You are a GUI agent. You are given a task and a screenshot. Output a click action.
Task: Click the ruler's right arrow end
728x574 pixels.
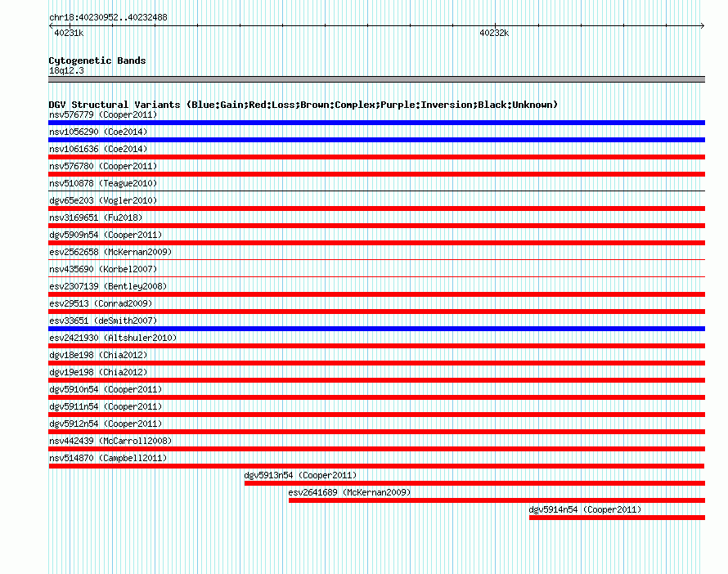pyautogui.click(x=703, y=25)
